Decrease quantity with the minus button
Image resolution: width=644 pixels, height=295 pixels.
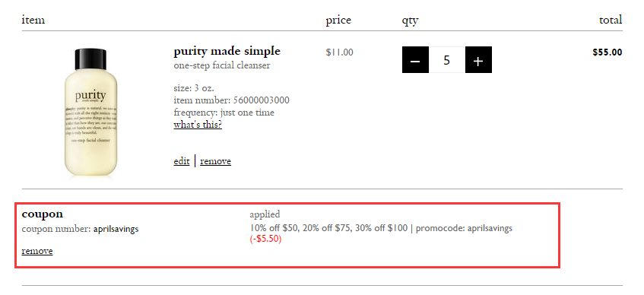(415, 59)
